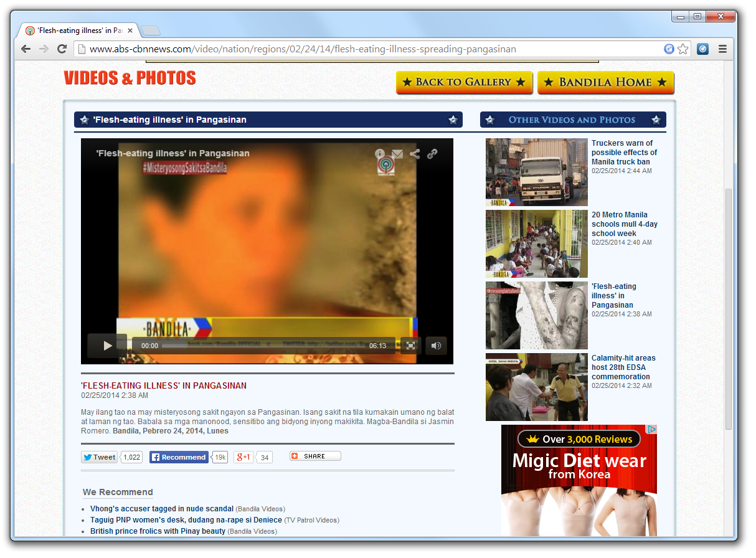Play the Flesh-eating illness video

point(107,346)
